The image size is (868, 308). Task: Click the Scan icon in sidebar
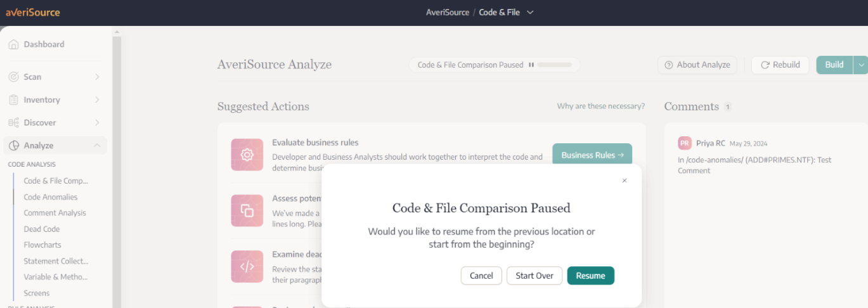click(x=13, y=77)
